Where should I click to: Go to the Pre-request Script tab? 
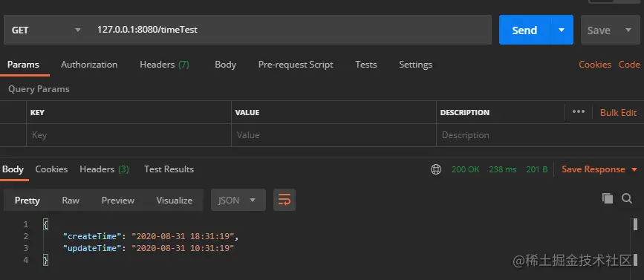click(x=296, y=65)
